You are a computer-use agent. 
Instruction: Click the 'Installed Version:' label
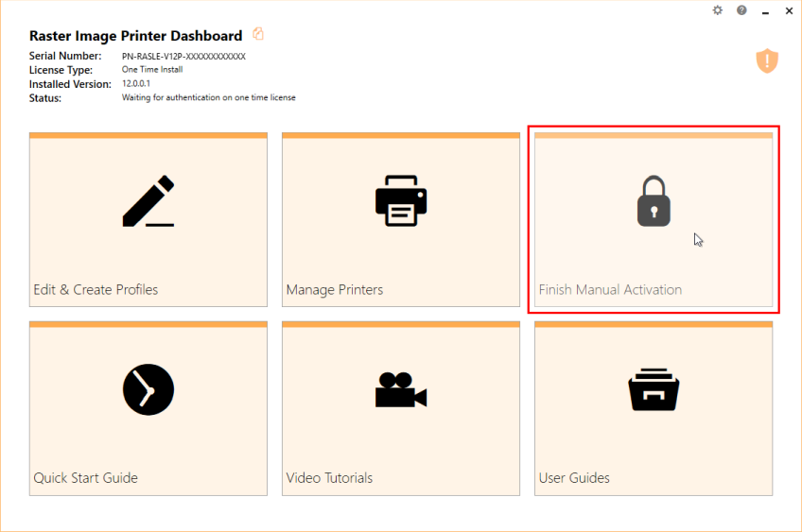click(x=70, y=84)
